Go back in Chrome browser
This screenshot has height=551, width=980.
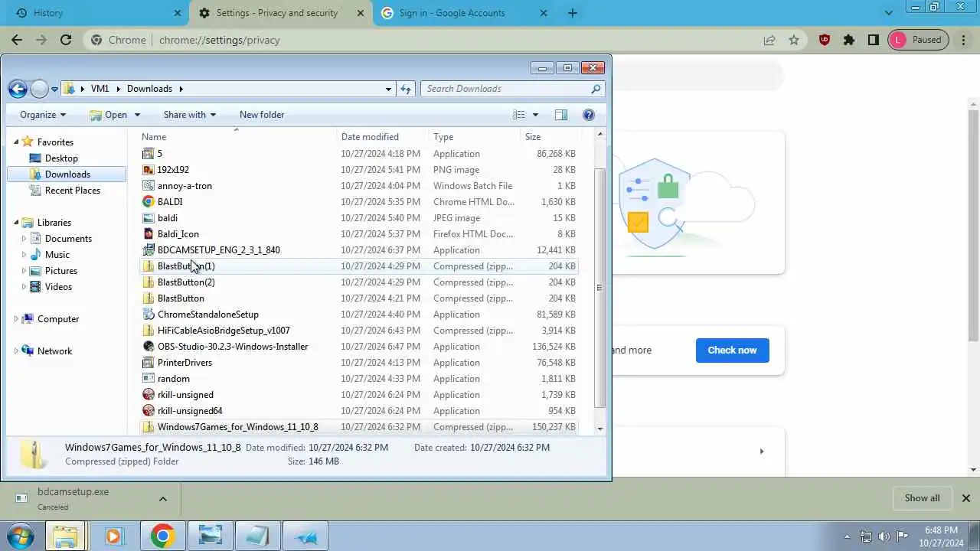(17, 40)
